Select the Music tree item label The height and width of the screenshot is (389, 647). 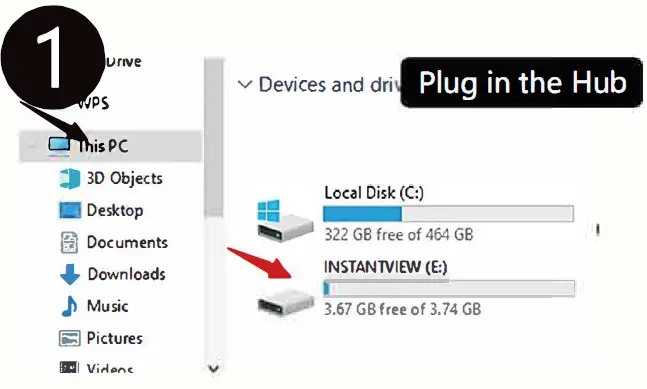[107, 306]
